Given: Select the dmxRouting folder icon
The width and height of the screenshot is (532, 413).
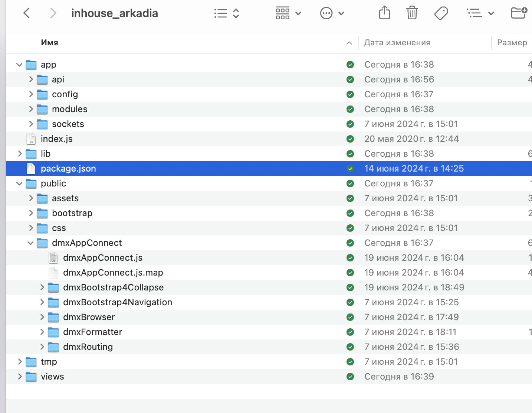Looking at the screenshot, I should pyautogui.click(x=53, y=347).
